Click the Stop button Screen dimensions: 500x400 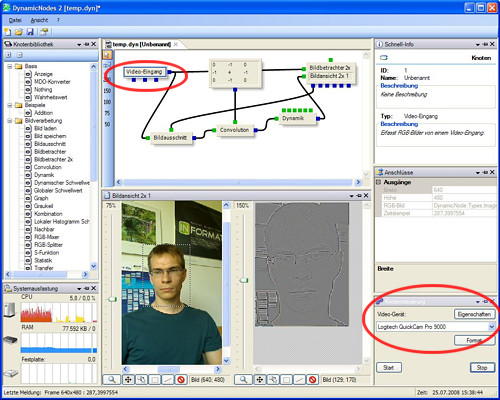482,367
